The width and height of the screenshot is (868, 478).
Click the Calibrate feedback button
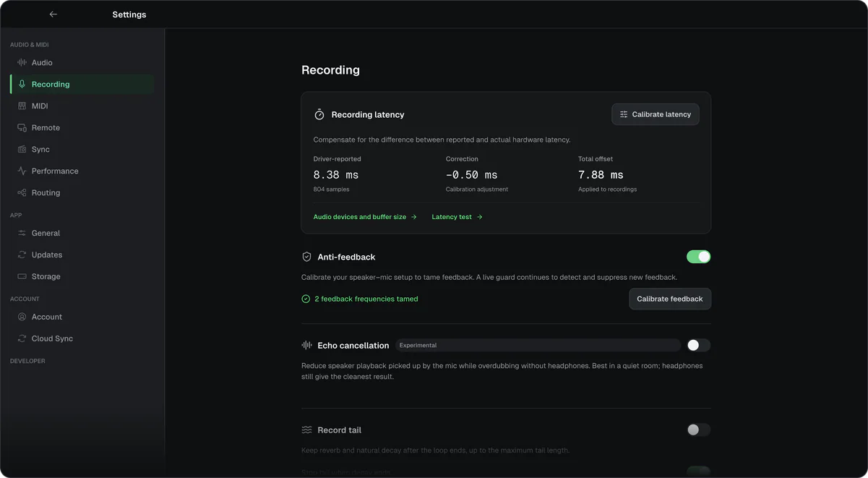pos(669,299)
